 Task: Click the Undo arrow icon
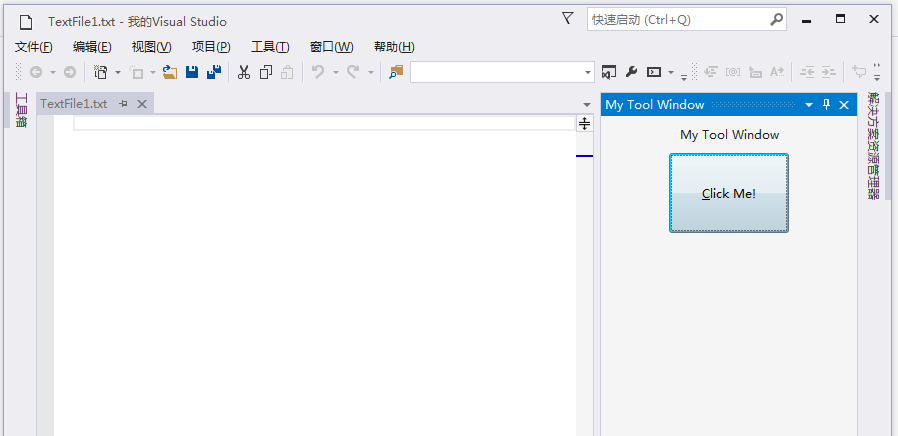coord(318,72)
